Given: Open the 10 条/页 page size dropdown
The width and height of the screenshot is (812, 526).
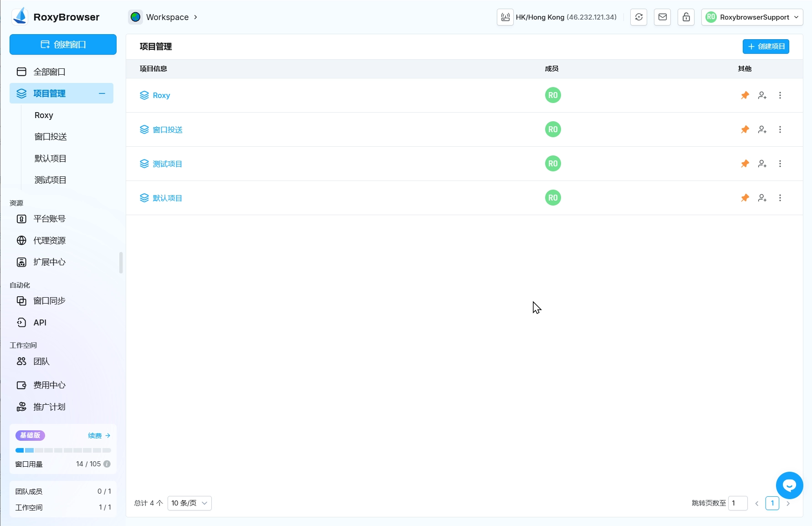Looking at the screenshot, I should pyautogui.click(x=189, y=503).
